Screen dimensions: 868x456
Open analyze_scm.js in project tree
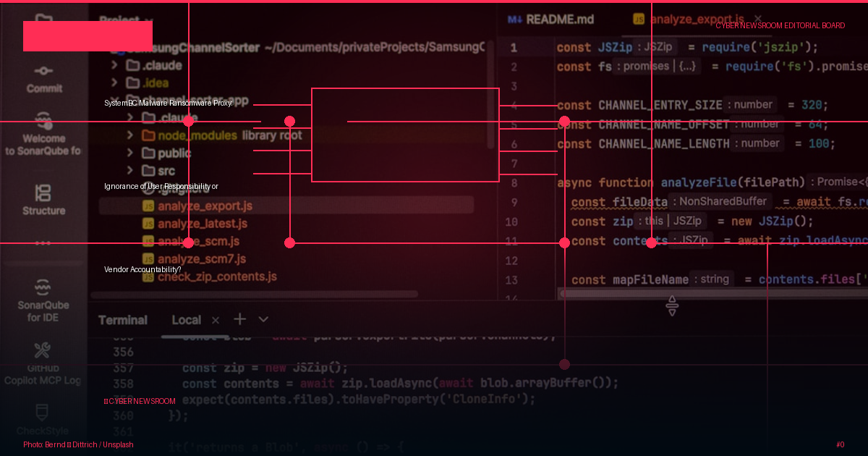(191, 241)
